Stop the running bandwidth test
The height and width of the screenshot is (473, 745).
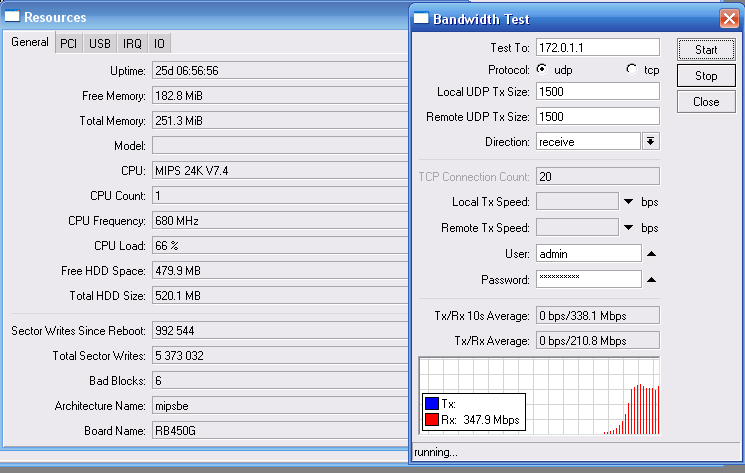pyautogui.click(x=706, y=76)
